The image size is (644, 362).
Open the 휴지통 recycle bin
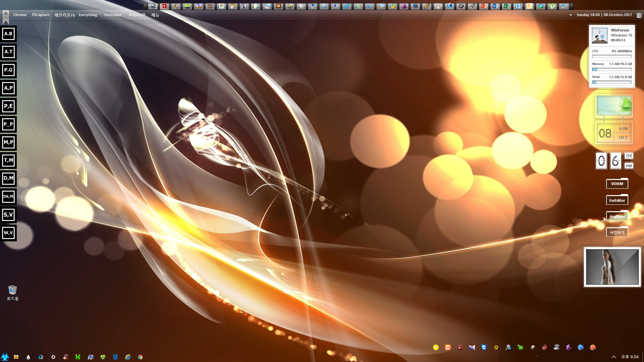pos(13,293)
